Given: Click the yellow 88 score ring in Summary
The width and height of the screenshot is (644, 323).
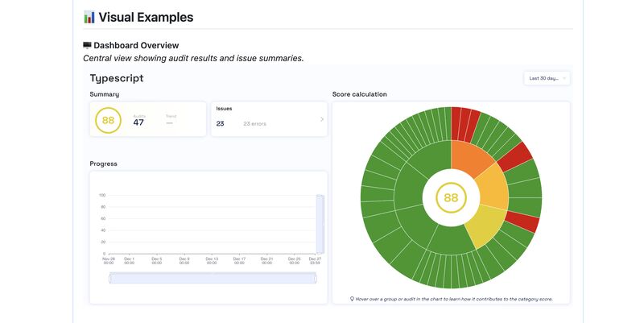Looking at the screenshot, I should click(x=108, y=120).
